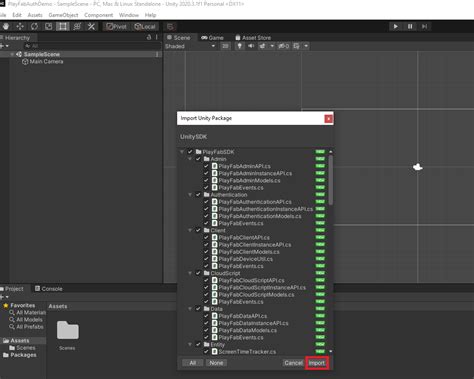Viewport: 474px width, 379px height.
Task: Open the Edit menu
Action: tap(17, 15)
